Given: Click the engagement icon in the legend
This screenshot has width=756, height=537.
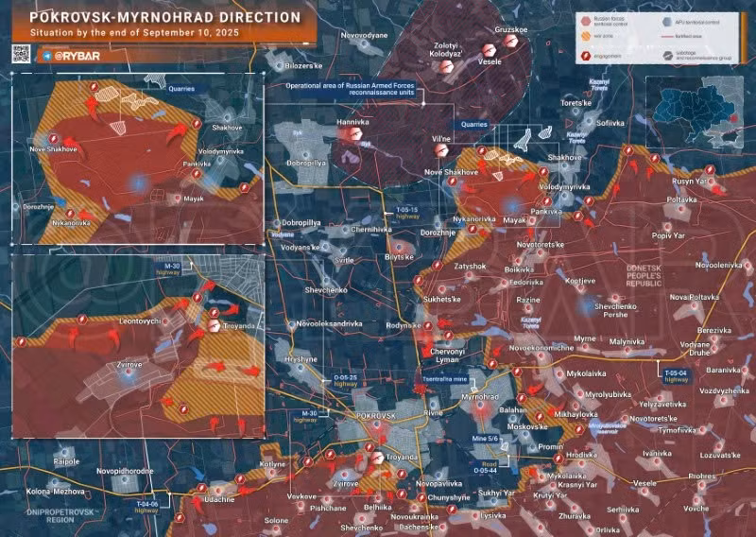Looking at the screenshot, I should pos(586,57).
